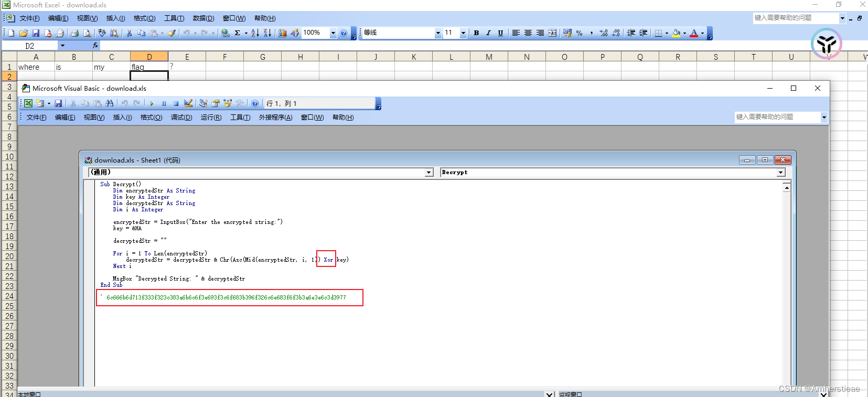Open the object (通用) dropdown in code window
The height and width of the screenshot is (397, 868).
pos(429,173)
